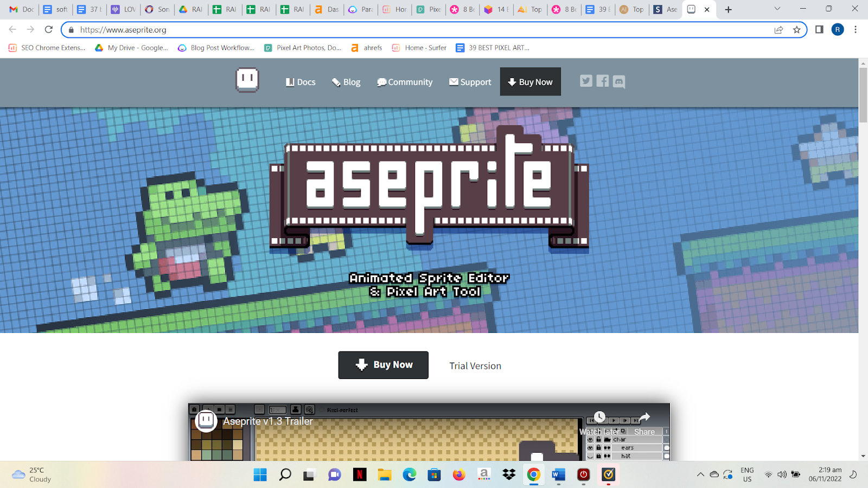Open the Trial Version link
Screen dimensions: 868x488
click(475, 366)
